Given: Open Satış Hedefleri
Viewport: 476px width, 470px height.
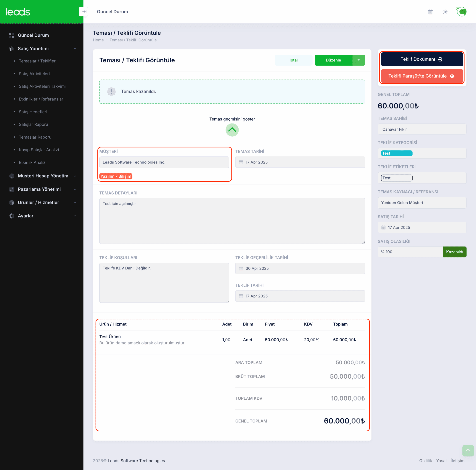Looking at the screenshot, I should 33,112.
